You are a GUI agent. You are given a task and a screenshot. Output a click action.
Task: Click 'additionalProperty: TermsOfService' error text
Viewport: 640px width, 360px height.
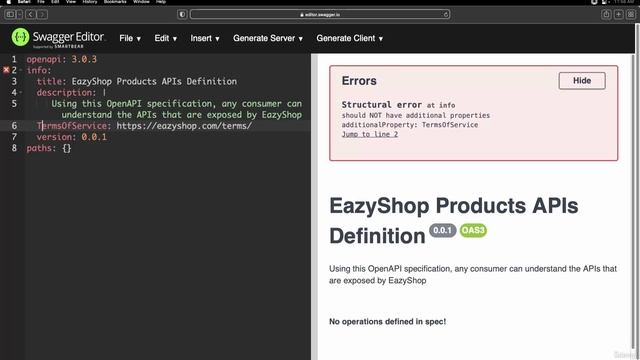tap(410, 125)
